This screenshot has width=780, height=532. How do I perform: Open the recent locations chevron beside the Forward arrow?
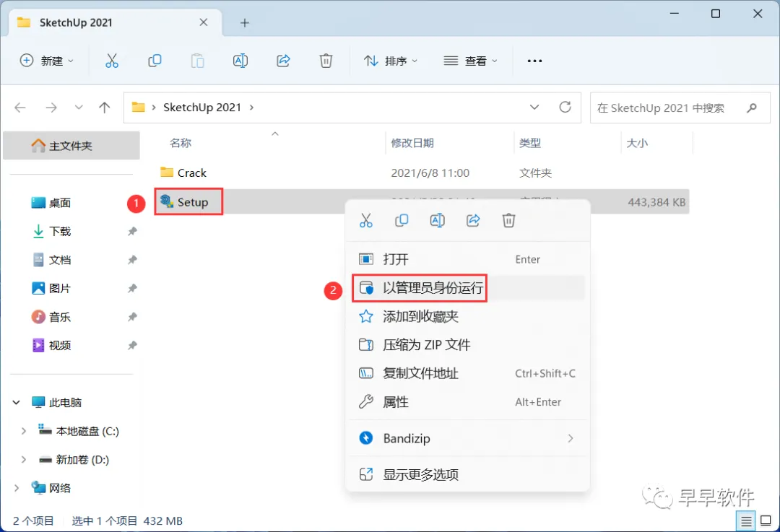pos(79,108)
